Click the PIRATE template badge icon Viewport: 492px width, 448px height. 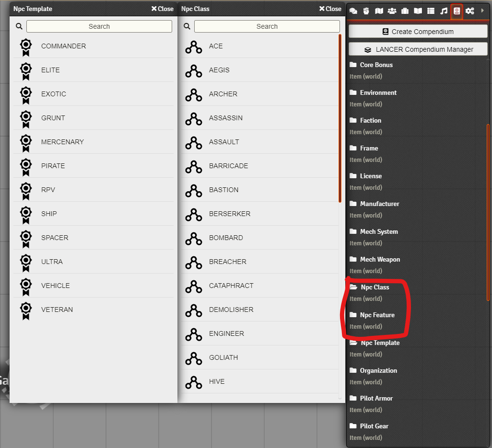coord(26,167)
